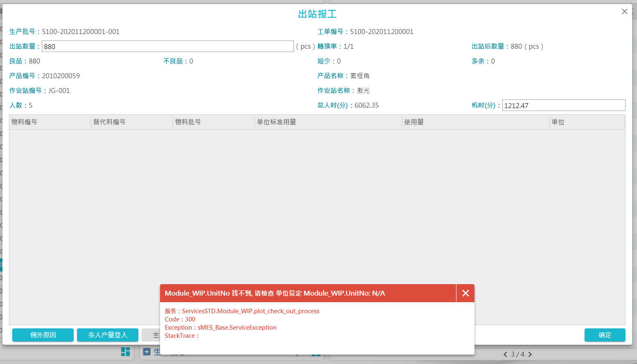
Task: Click the 确定 confirm button
Action: pyautogui.click(x=605, y=335)
